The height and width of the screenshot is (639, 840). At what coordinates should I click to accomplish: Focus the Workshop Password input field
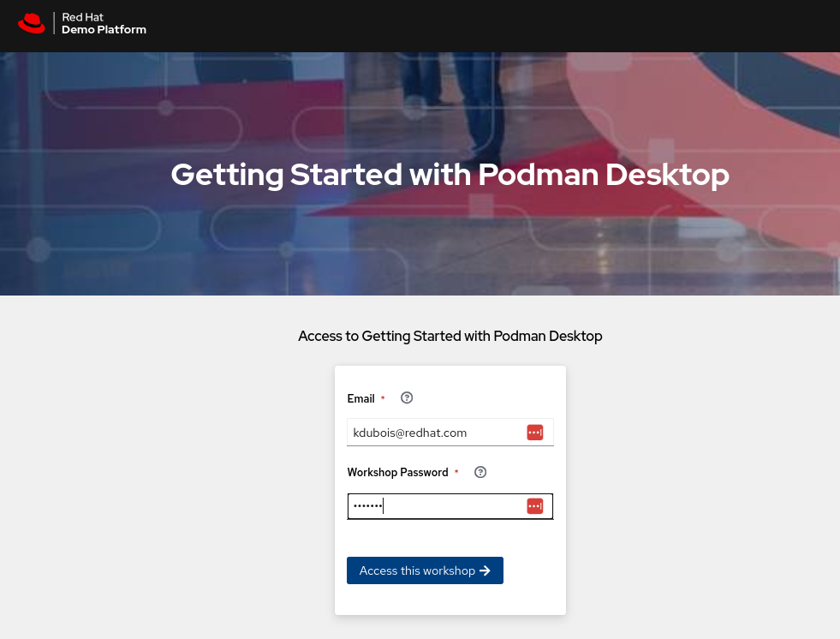coord(450,506)
